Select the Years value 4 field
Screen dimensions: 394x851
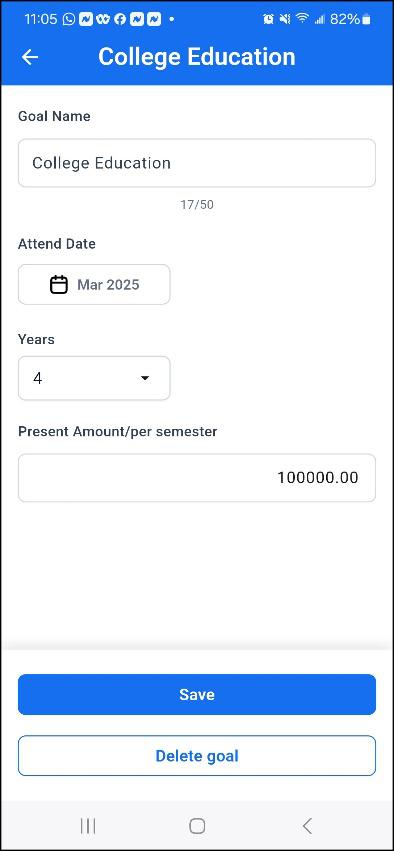(x=94, y=378)
